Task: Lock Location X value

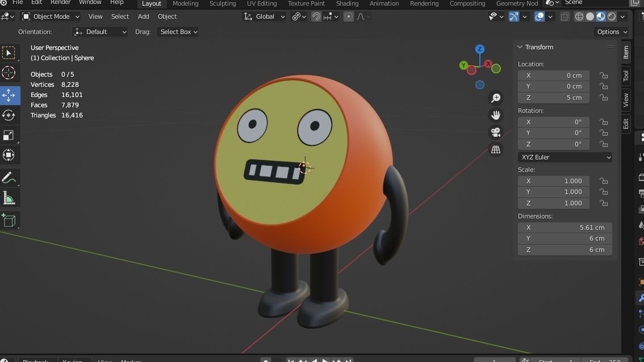Action: point(603,75)
